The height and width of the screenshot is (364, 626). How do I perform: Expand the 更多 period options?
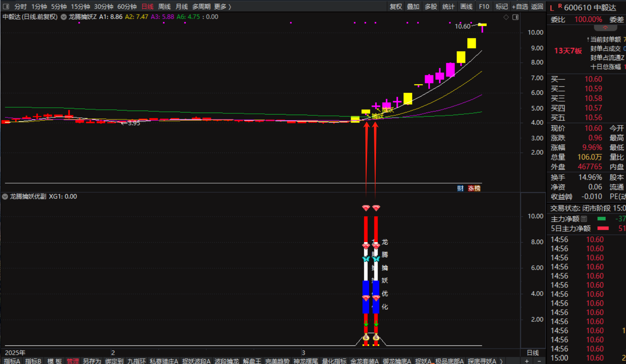222,6
